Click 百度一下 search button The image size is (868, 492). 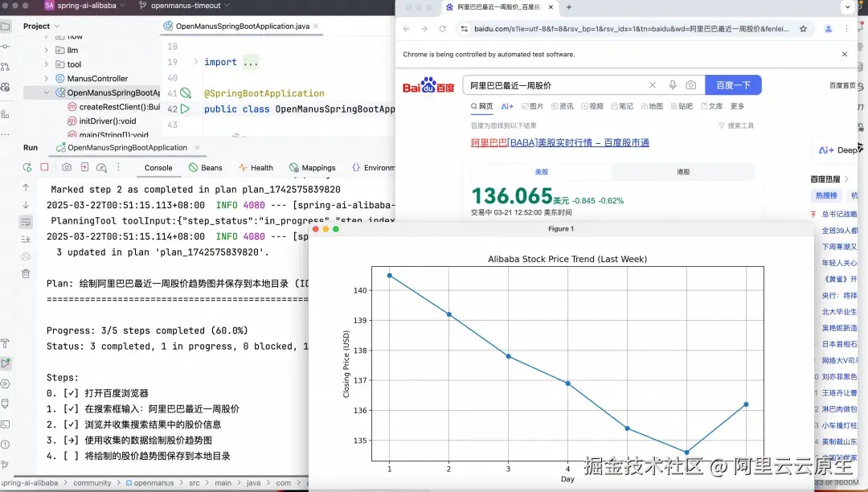pyautogui.click(x=733, y=84)
